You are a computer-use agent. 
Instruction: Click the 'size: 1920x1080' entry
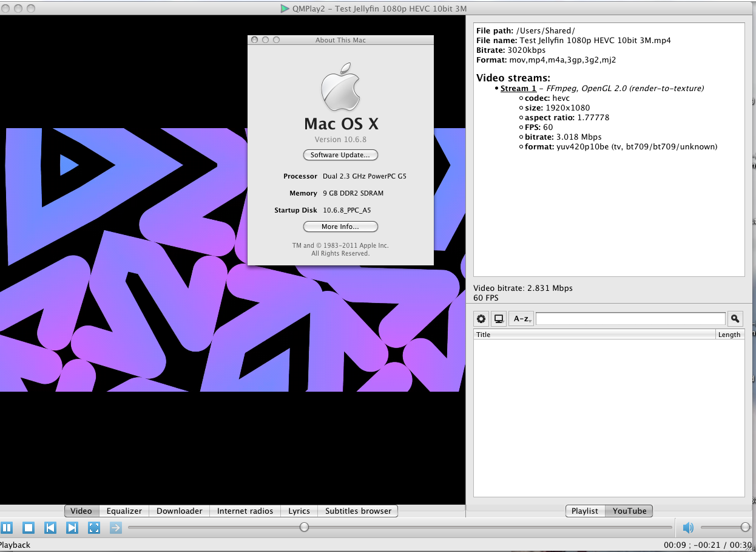[557, 107]
